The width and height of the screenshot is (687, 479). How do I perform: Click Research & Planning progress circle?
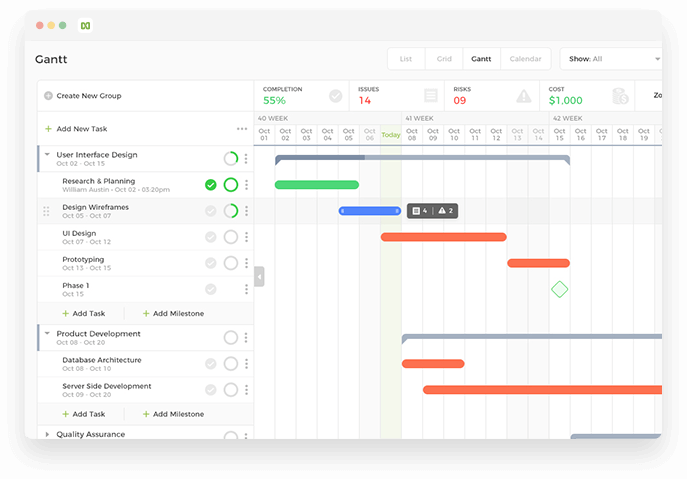tap(231, 185)
